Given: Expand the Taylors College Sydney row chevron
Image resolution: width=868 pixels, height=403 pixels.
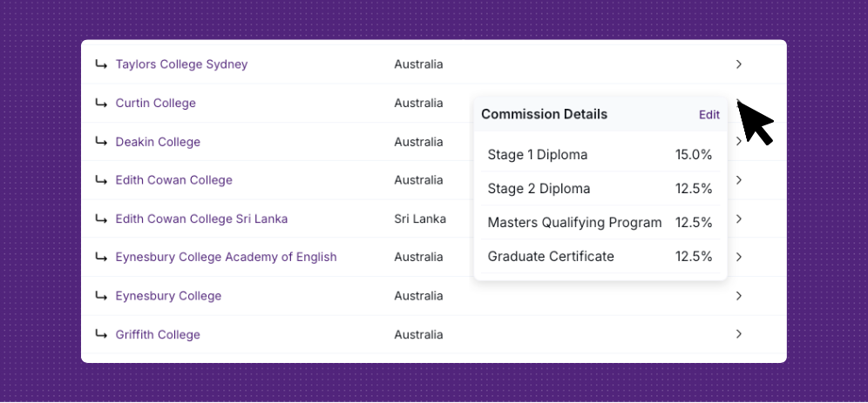Looking at the screenshot, I should coord(738,64).
